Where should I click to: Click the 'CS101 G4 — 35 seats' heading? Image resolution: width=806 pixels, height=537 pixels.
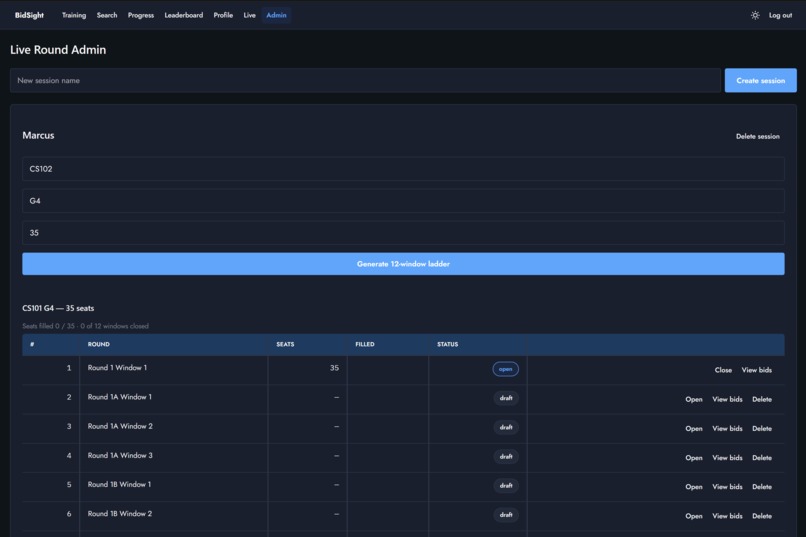pos(58,308)
